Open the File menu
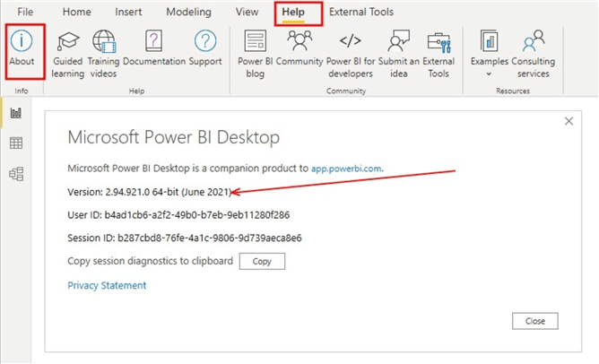The image size is (599, 364). click(x=25, y=12)
